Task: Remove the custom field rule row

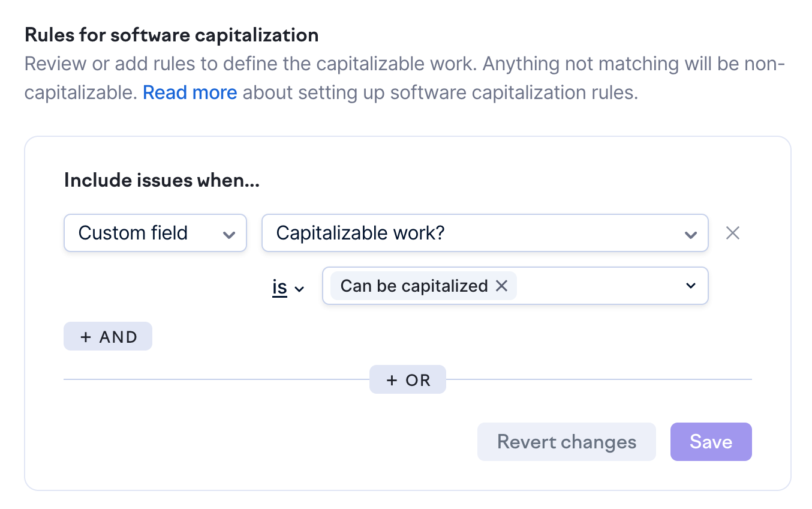Action: (x=732, y=233)
